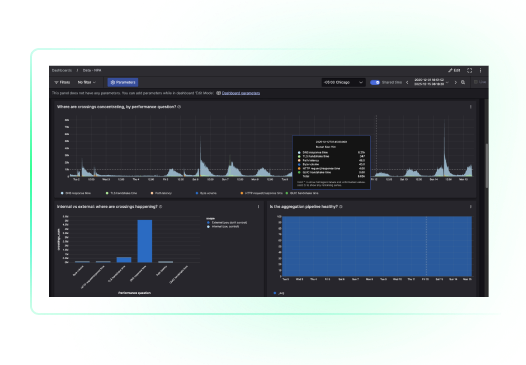The width and height of the screenshot is (526, 365).
Task: Tick the Live checkbox
Action: click(x=475, y=82)
